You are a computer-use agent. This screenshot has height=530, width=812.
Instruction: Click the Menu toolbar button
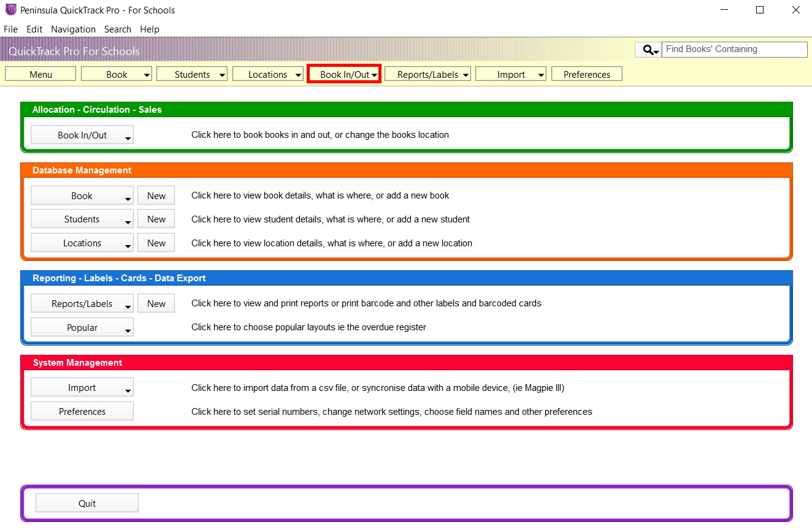pyautogui.click(x=40, y=74)
